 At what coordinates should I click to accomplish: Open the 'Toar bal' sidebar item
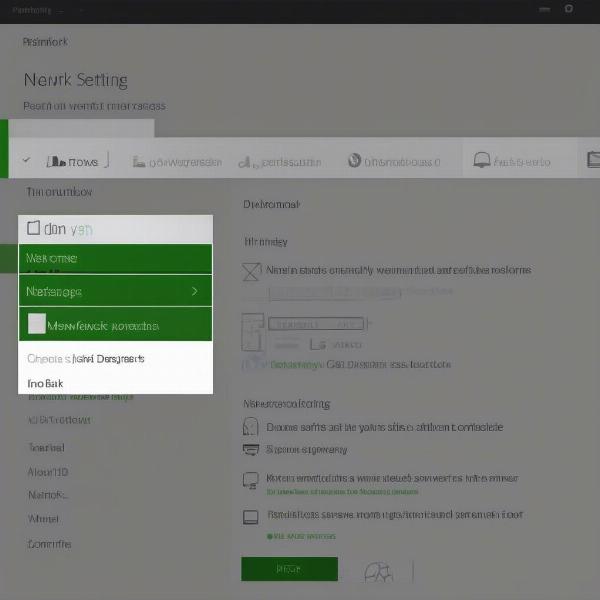(46, 447)
